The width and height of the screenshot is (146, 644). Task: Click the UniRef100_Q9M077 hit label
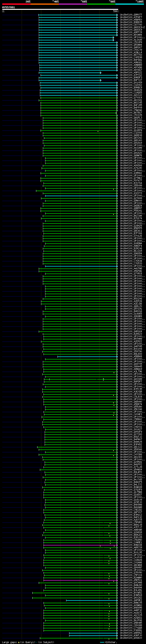(x=131, y=15)
